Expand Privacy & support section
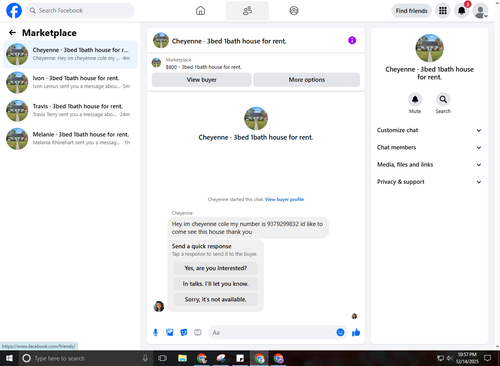This screenshot has height=366, width=500. click(429, 182)
